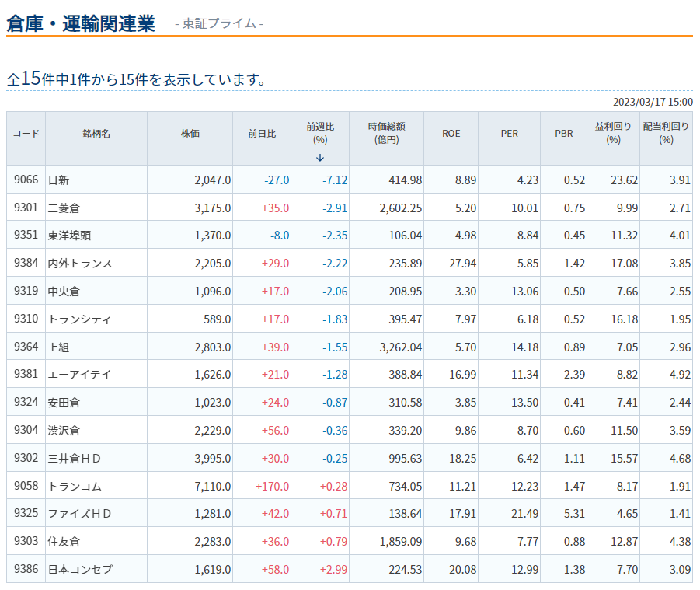Open stock 日本コンセプ

coord(80,570)
